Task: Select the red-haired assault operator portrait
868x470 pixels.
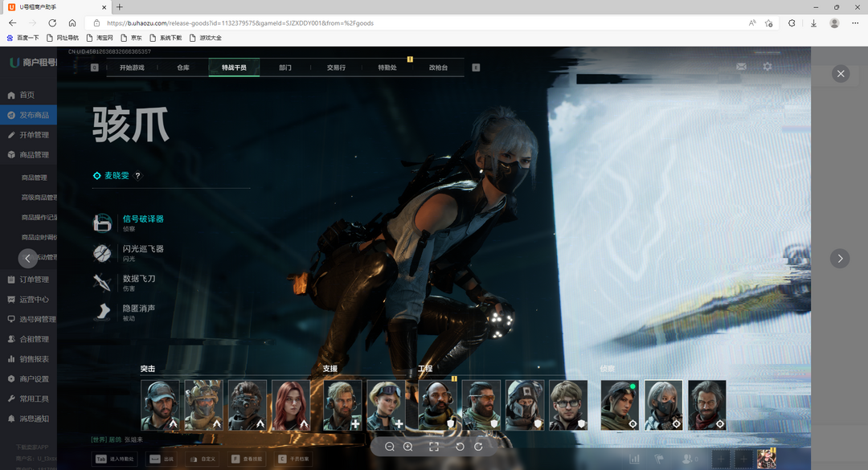Action: point(291,405)
